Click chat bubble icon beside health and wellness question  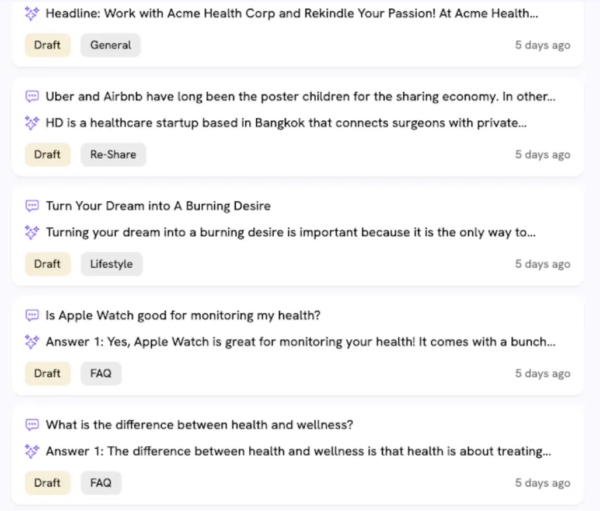click(x=32, y=425)
